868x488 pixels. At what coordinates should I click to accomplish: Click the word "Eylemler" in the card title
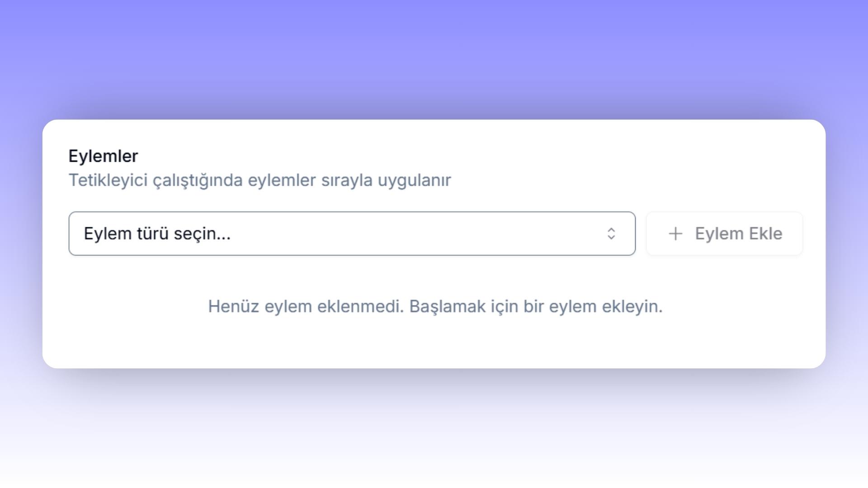point(103,156)
